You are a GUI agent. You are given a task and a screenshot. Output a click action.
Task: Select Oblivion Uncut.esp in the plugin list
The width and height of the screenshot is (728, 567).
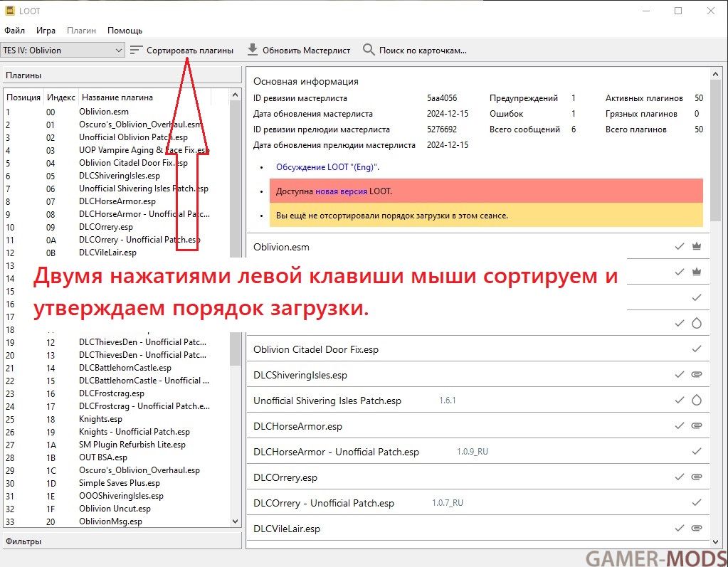click(116, 509)
